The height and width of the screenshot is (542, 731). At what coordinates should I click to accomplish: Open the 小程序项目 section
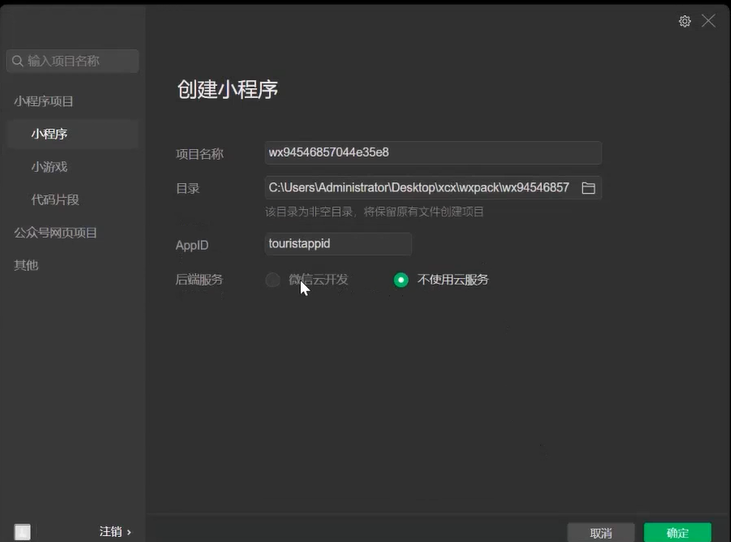point(43,101)
